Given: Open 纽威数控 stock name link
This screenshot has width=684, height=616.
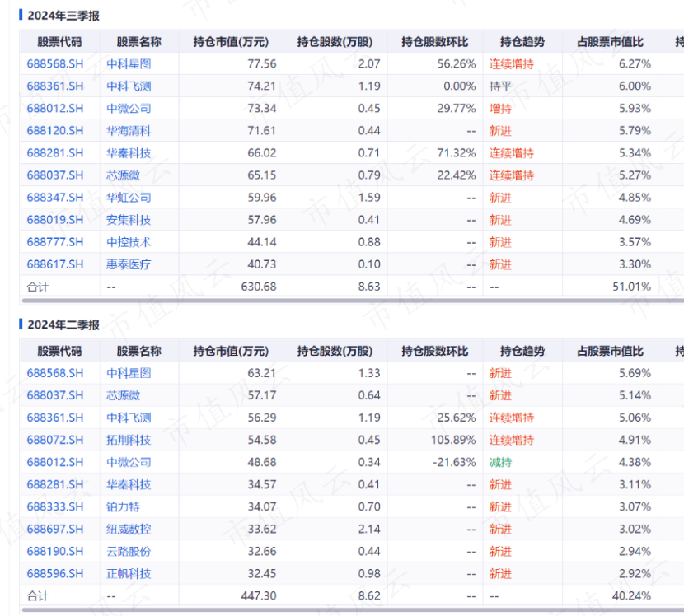Looking at the screenshot, I should pyautogui.click(x=129, y=529).
